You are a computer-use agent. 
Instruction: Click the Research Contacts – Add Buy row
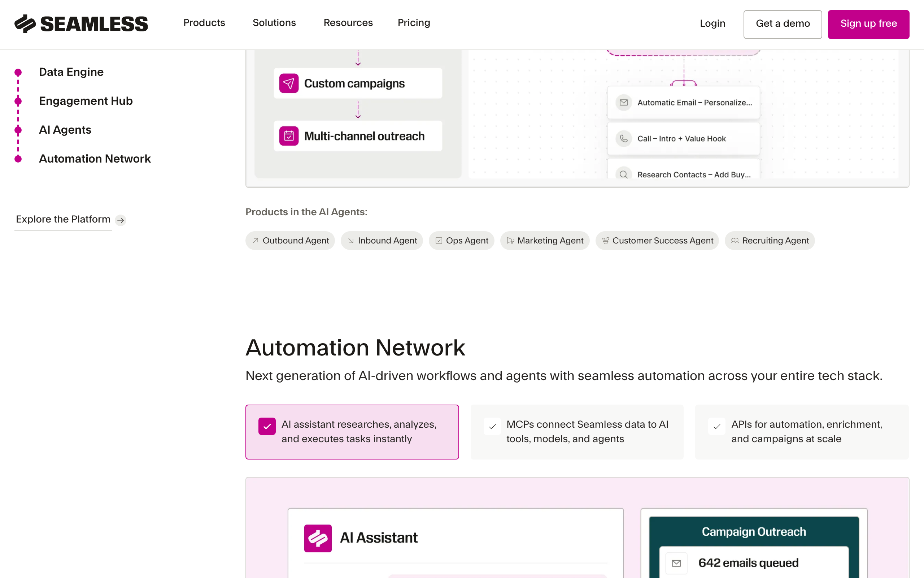pos(684,169)
